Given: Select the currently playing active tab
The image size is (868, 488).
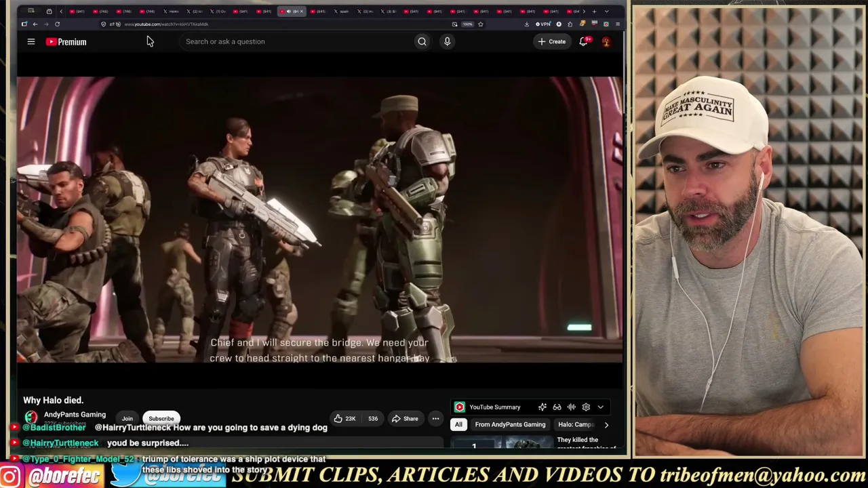Looking at the screenshot, I should (292, 12).
